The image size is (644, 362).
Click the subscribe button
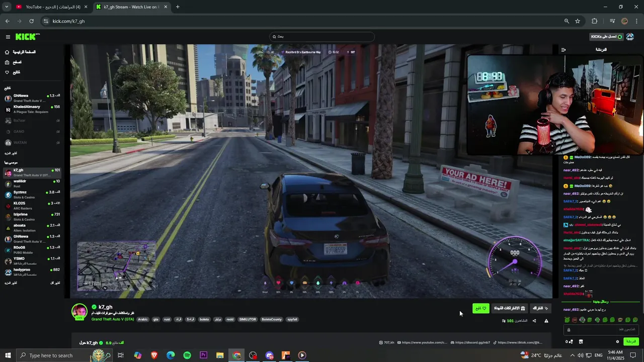540,308
